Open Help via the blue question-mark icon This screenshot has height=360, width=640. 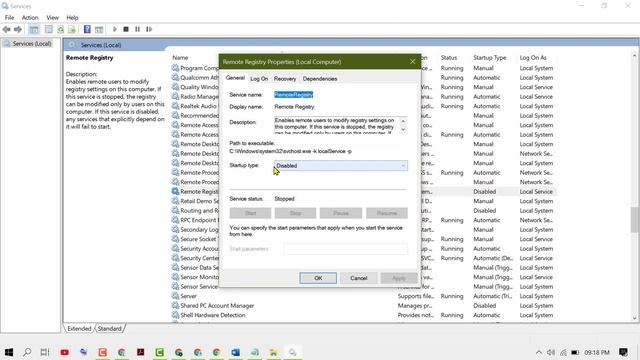87,29
